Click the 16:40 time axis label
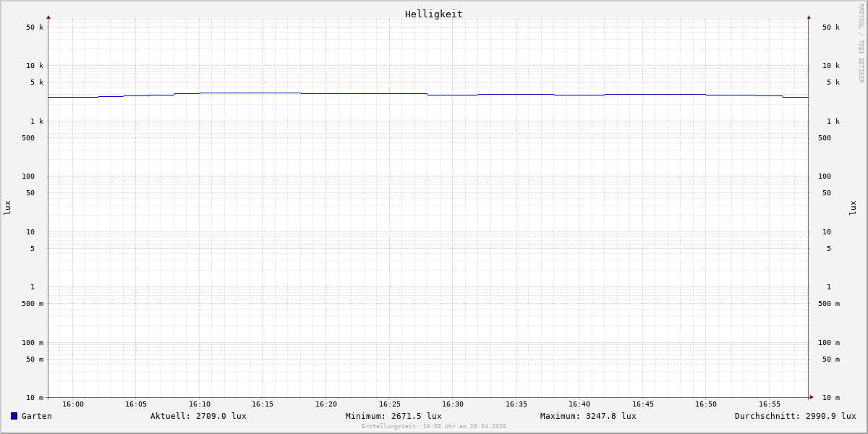Viewport: 868px width, 434px height. 579,404
